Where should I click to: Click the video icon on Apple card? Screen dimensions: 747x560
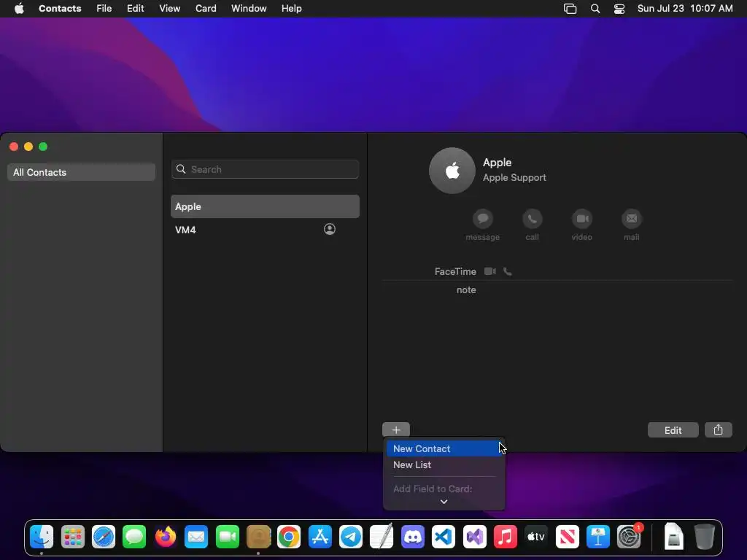tap(581, 219)
